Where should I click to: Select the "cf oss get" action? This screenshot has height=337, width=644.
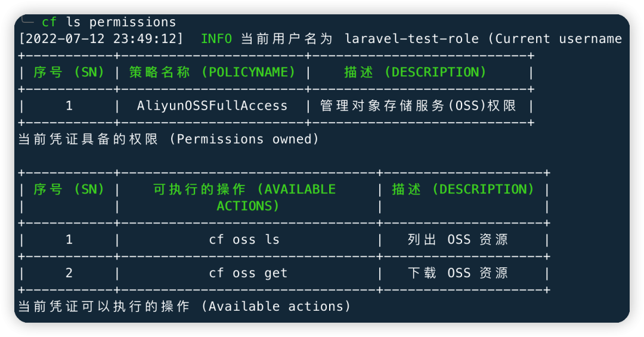[x=248, y=273]
